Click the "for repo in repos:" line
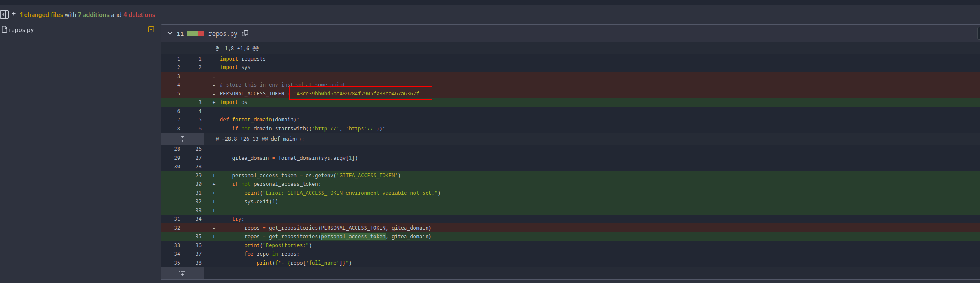The height and width of the screenshot is (283, 980). (272, 254)
